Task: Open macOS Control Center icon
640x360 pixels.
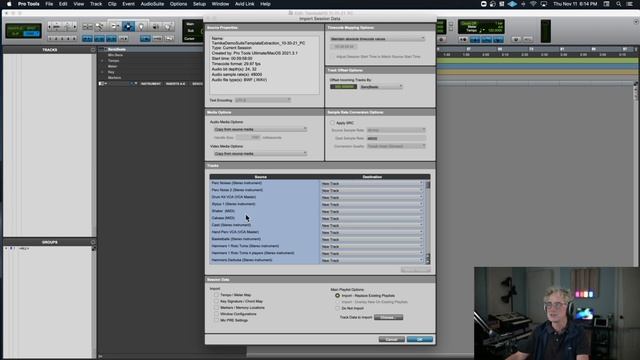Action: click(630, 4)
